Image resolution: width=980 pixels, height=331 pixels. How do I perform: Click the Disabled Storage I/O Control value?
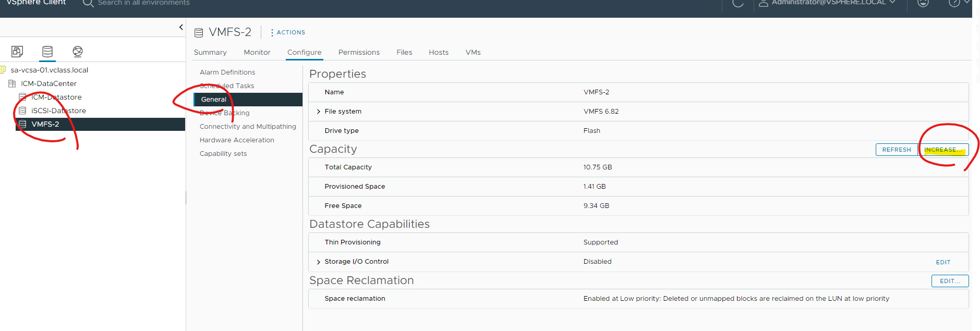coord(598,262)
